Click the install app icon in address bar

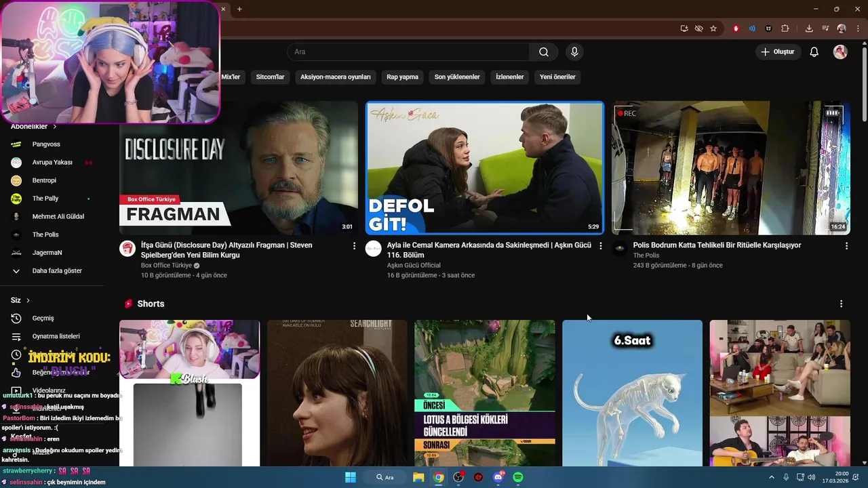(684, 28)
